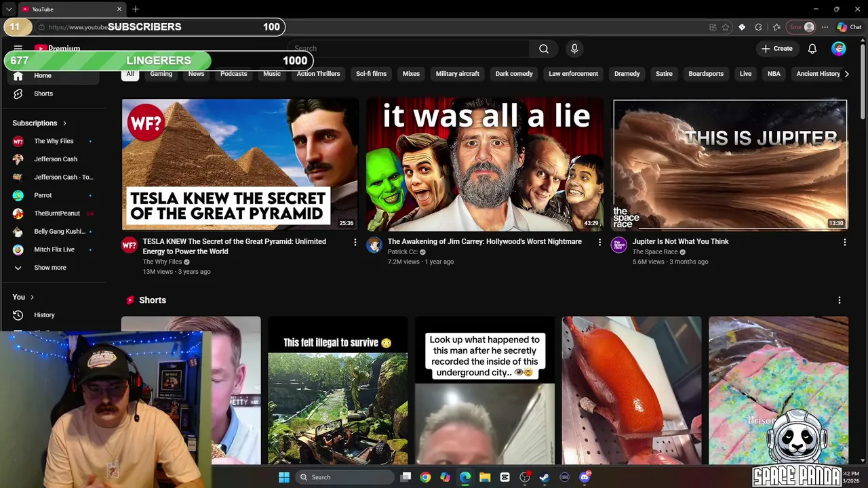
Task: Launch Google Chrome from the taskbar
Action: click(x=425, y=477)
